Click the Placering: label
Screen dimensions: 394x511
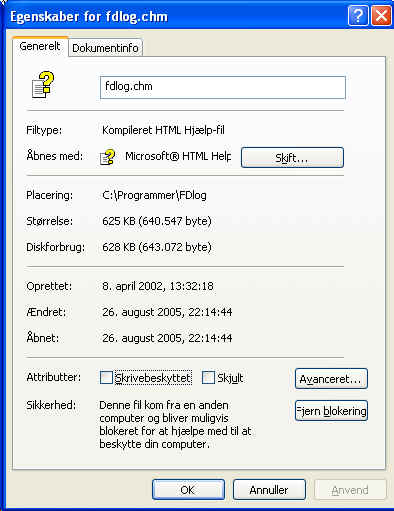click(x=49, y=195)
